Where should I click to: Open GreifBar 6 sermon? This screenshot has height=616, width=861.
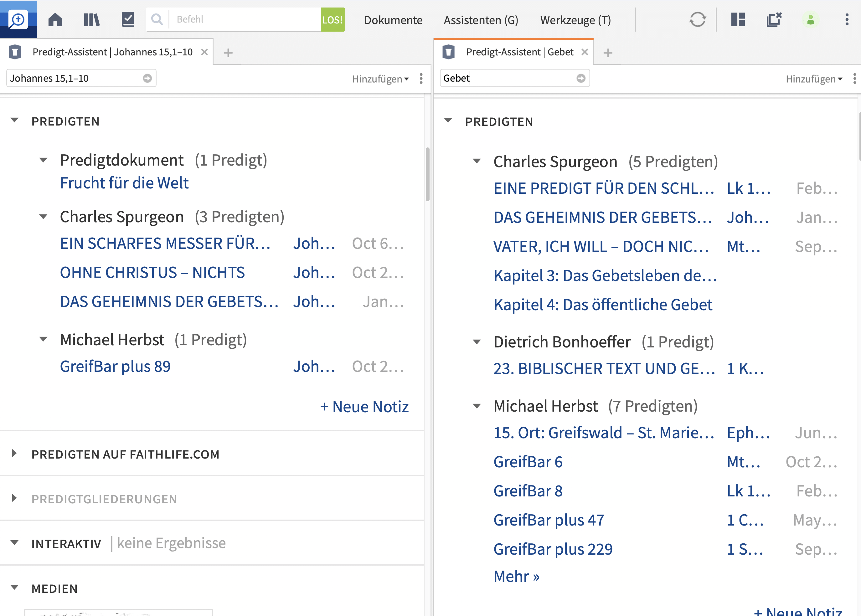coord(528,462)
